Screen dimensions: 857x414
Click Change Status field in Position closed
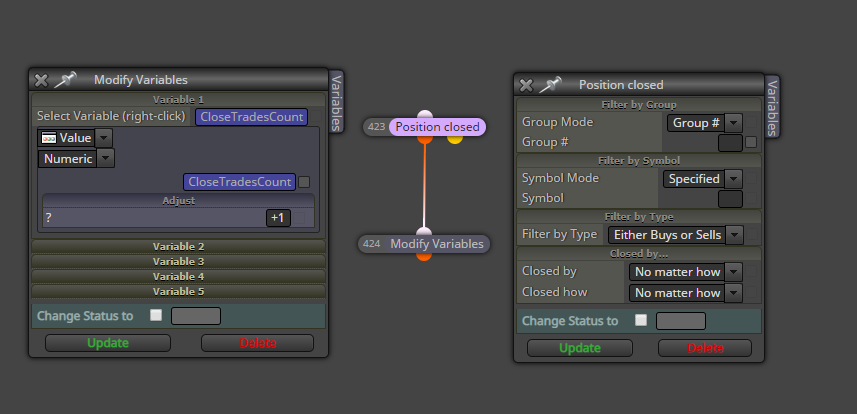(x=680, y=321)
